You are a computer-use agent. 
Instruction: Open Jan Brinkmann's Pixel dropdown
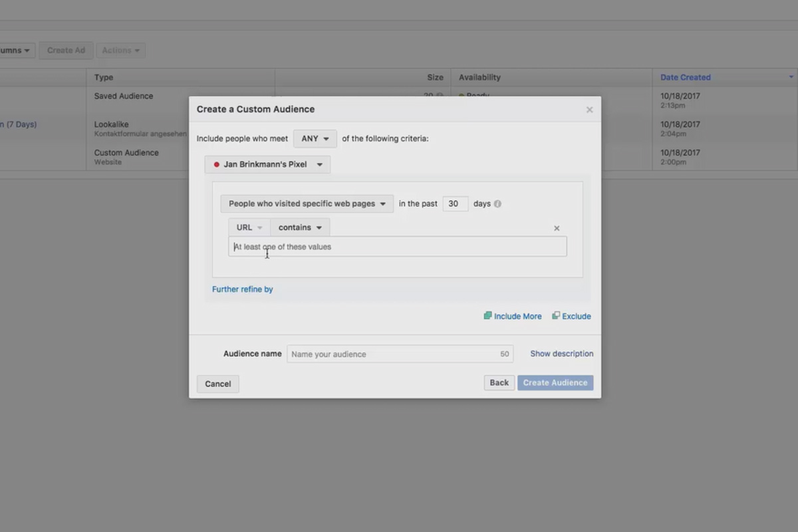pos(267,164)
